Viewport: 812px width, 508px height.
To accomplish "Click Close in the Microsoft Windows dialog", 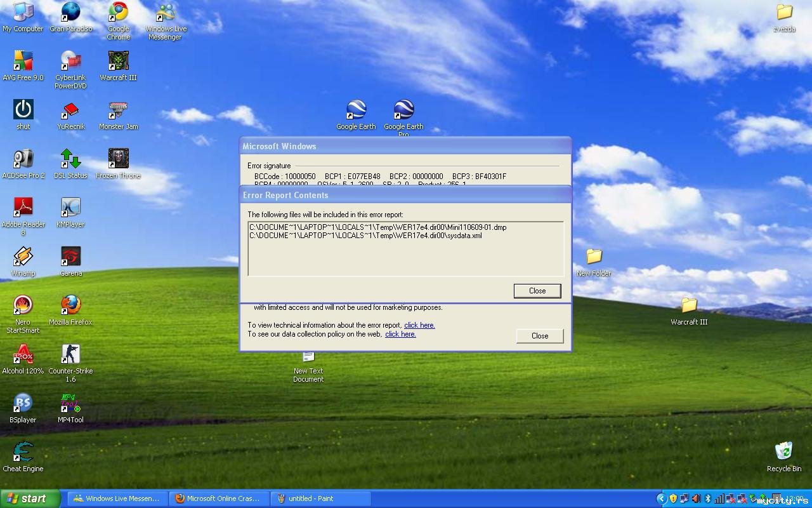I will pos(540,336).
